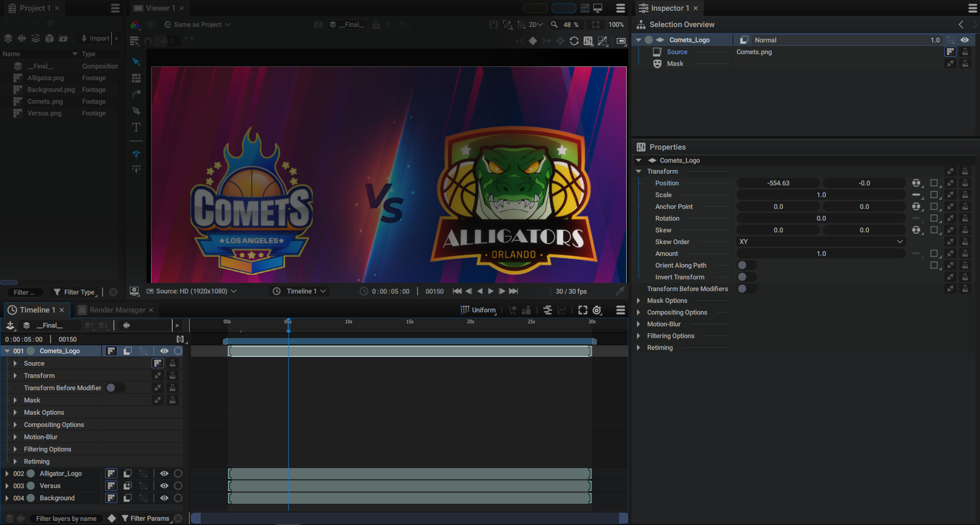Click timeline align layers icon

(548, 310)
